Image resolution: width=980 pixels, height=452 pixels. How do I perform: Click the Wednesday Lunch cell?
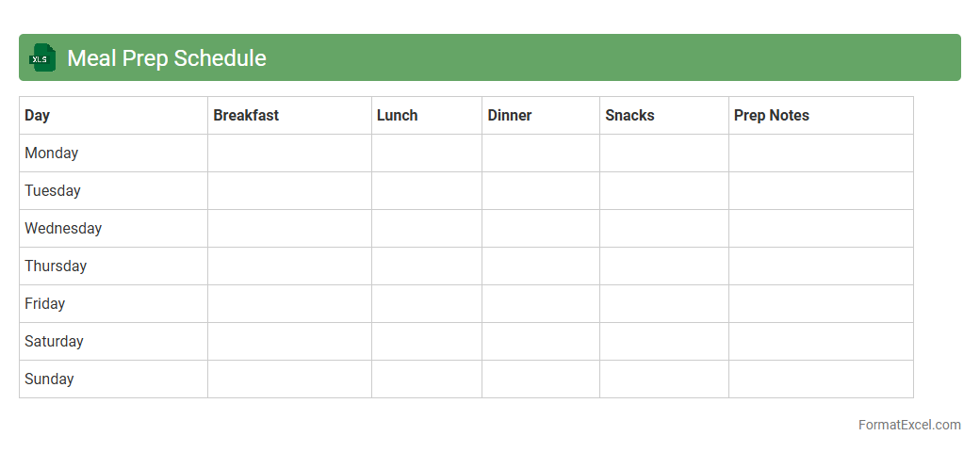(x=426, y=228)
